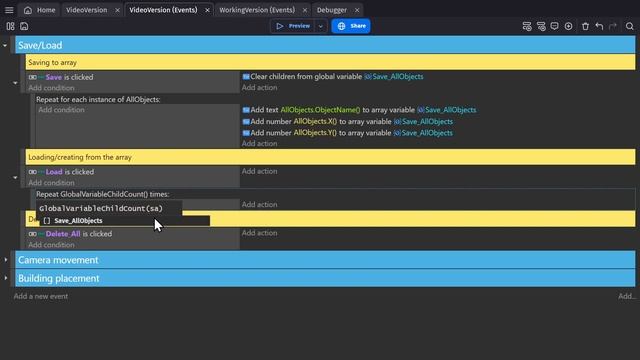The height and width of the screenshot is (360, 640).
Task: Collapse the Load is clicked event
Action: 15,178
